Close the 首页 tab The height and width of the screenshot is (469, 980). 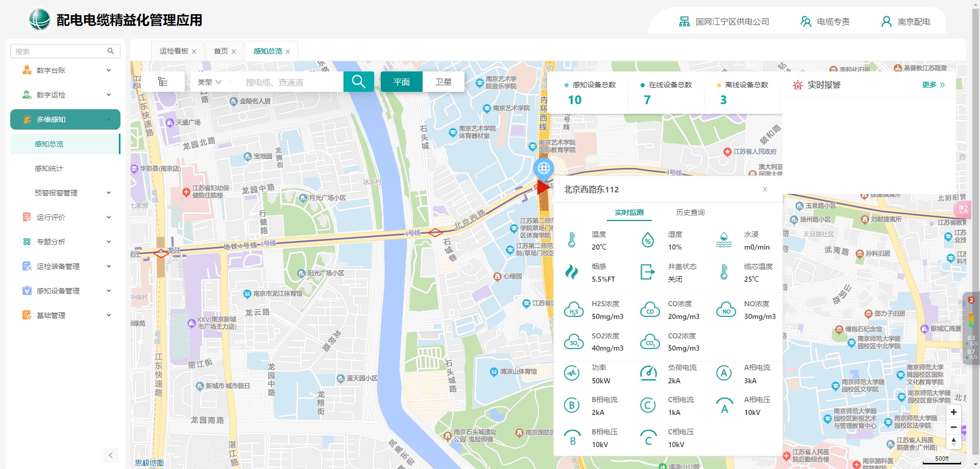[234, 52]
